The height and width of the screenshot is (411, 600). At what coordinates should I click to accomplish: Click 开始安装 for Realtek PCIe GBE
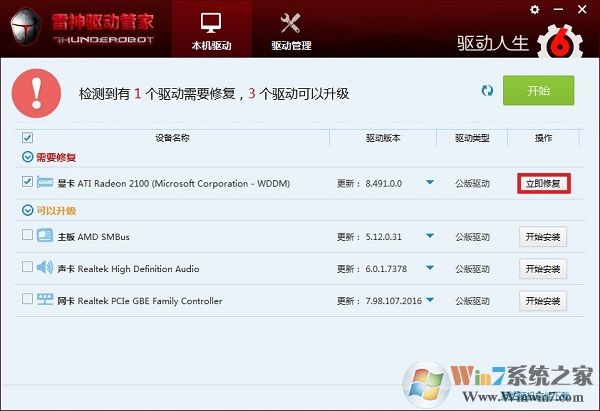click(x=543, y=301)
